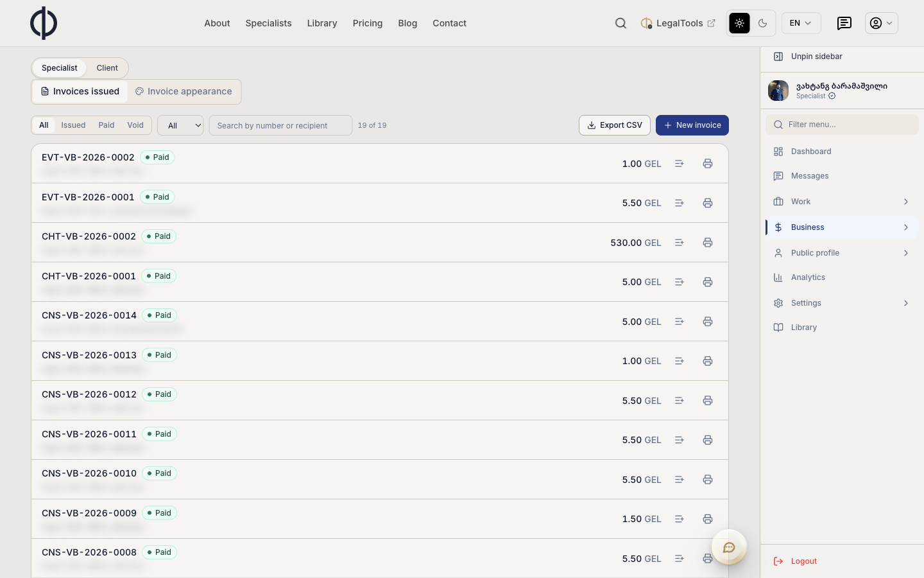Image resolution: width=924 pixels, height=578 pixels.
Task: Open Dashboard in the sidebar
Action: pyautogui.click(x=842, y=152)
